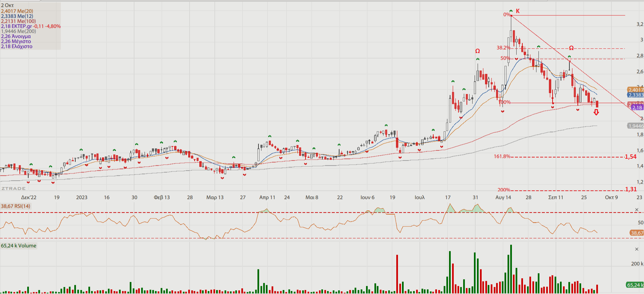Select the right Ω annotation on 38.2% line
The width and height of the screenshot is (644, 294).
pyautogui.click(x=571, y=48)
